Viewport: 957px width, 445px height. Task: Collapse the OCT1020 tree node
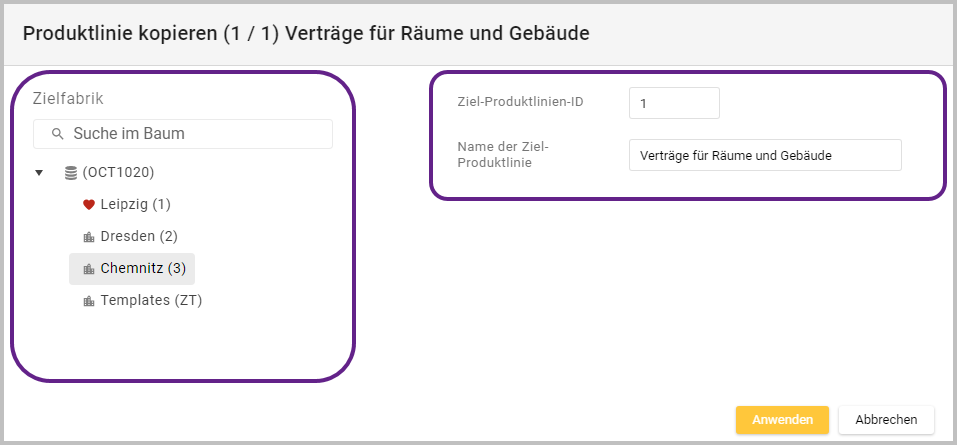[x=39, y=173]
